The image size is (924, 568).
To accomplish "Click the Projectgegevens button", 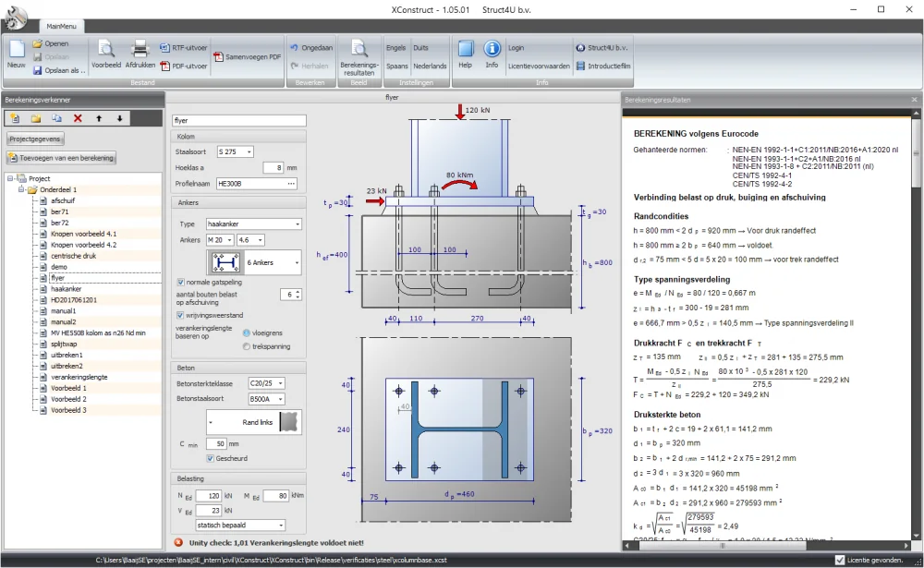I will [36, 139].
